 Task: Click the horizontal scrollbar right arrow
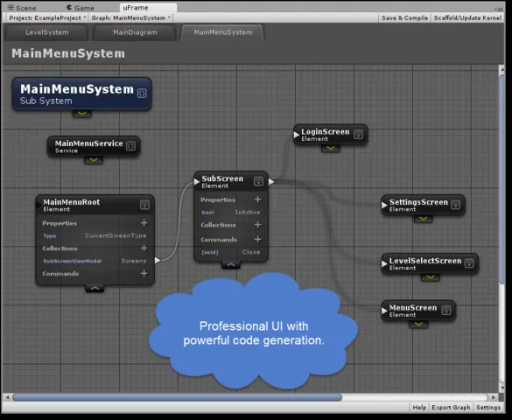click(x=493, y=397)
